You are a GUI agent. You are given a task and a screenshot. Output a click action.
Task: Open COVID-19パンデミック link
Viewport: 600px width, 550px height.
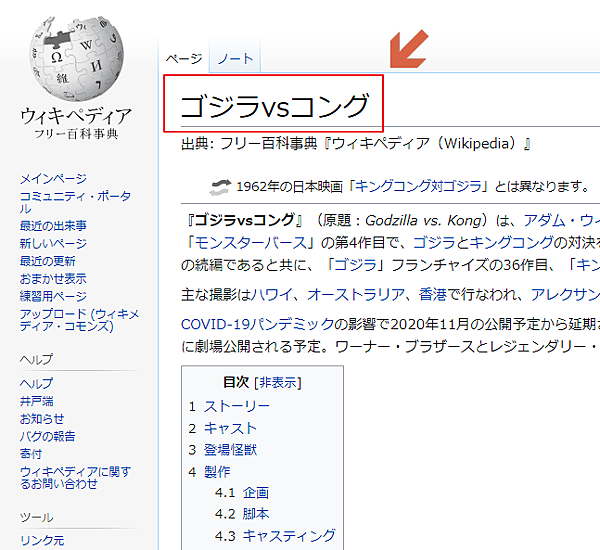click(x=258, y=325)
